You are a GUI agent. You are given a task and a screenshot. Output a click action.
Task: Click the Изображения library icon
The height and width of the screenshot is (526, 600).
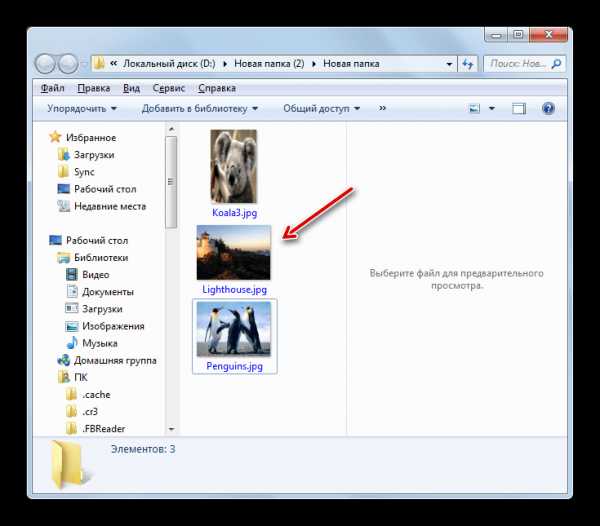(x=72, y=326)
